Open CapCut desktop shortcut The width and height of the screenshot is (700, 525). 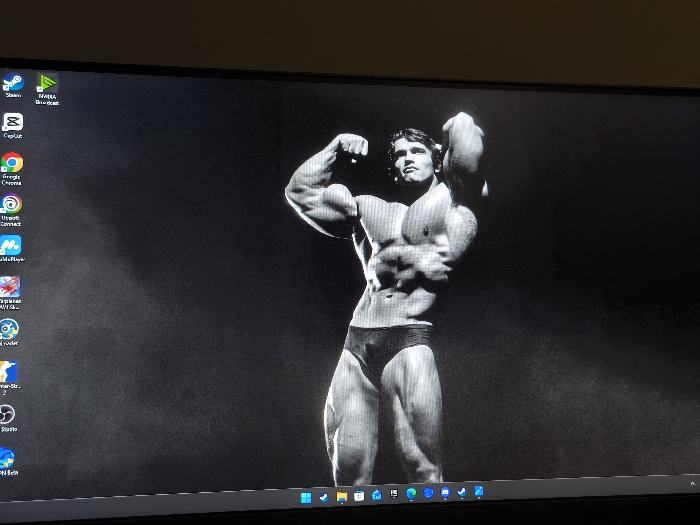click(13, 125)
